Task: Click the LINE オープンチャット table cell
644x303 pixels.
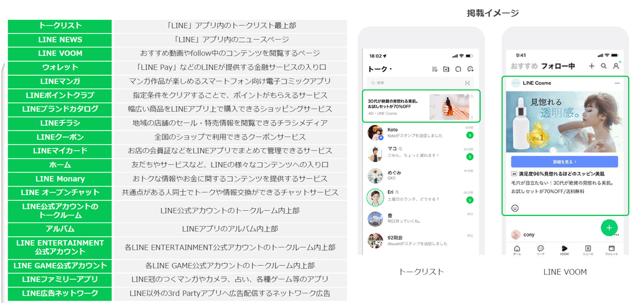Action: click(60, 193)
